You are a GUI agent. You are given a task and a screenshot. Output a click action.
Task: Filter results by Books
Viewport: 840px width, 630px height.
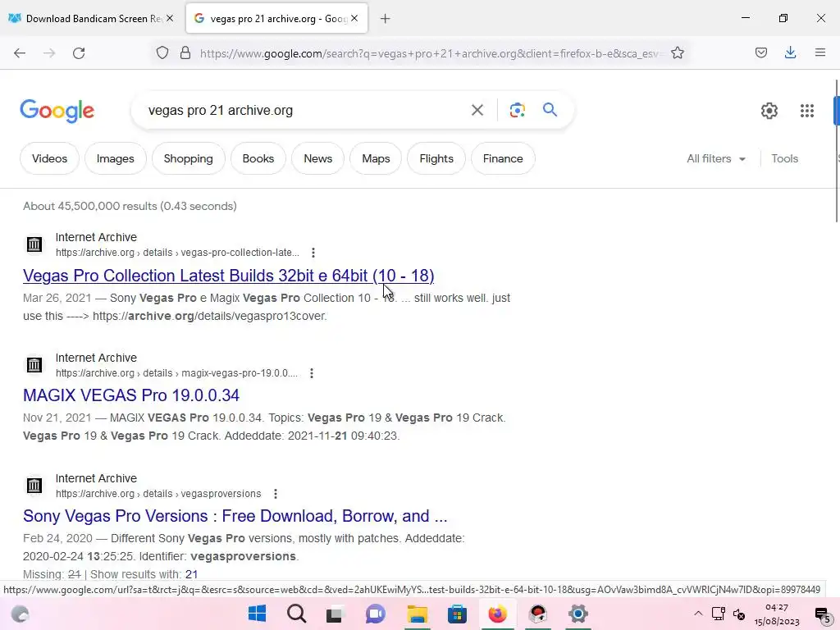258,158
